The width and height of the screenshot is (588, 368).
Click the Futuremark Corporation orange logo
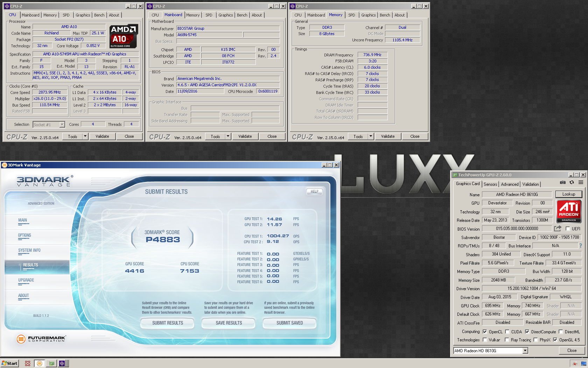21,339
